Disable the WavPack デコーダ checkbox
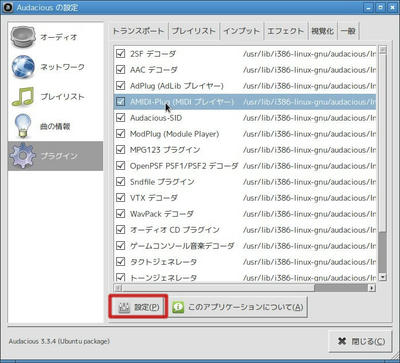Image resolution: width=400 pixels, height=363 pixels. (x=120, y=214)
